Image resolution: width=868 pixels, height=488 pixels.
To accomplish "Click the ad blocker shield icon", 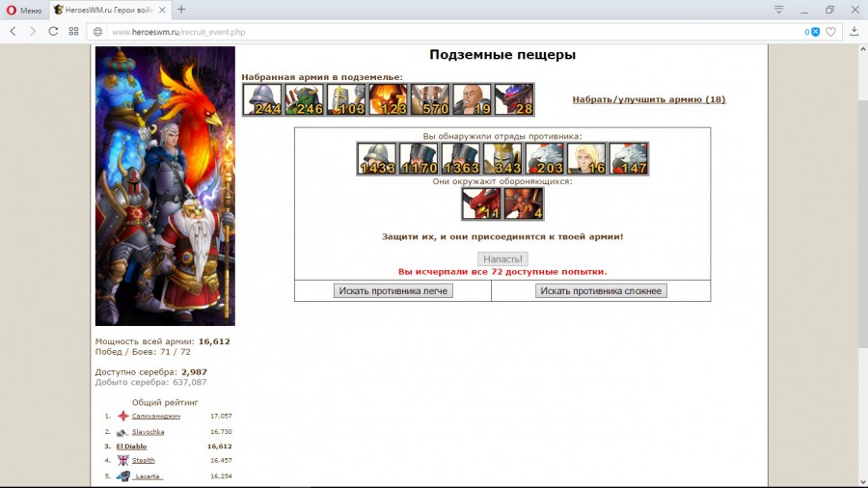I will [815, 32].
